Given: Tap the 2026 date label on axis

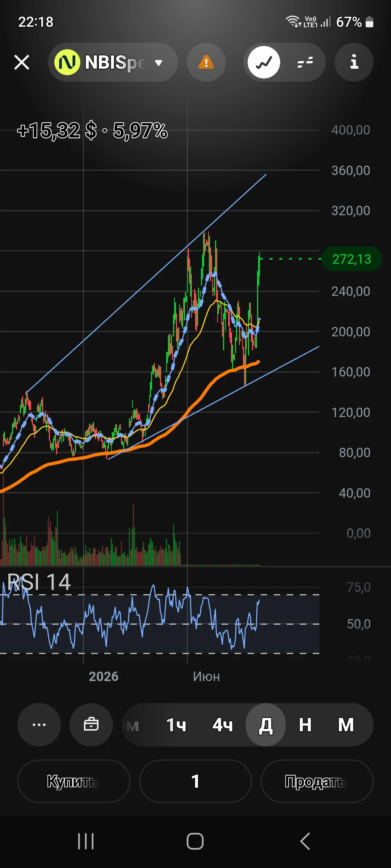Looking at the screenshot, I should coord(104,676).
